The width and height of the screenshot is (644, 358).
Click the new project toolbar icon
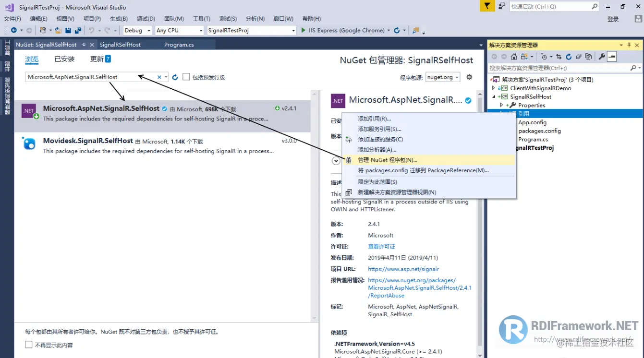[x=43, y=30]
